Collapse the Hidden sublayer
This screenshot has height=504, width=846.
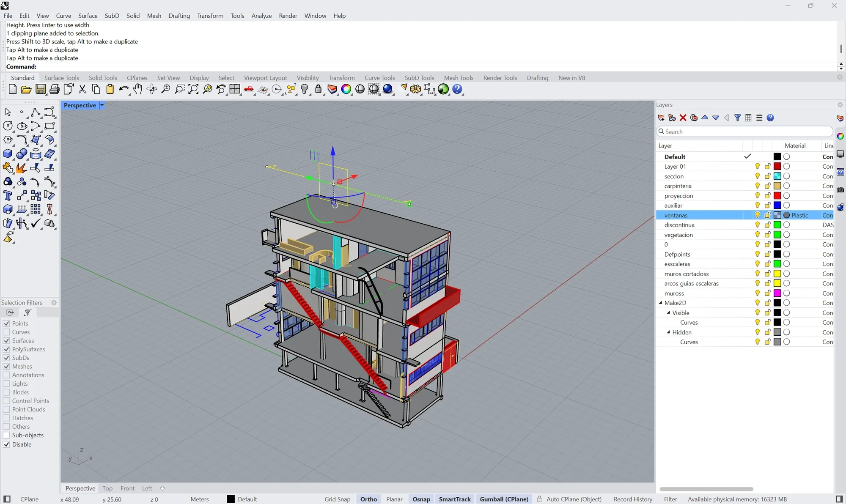[668, 332]
